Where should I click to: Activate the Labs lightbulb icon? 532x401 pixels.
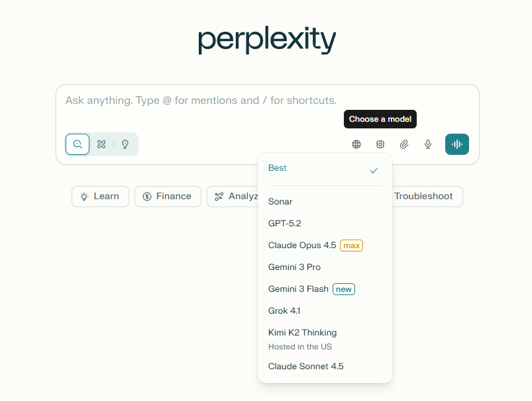click(125, 144)
